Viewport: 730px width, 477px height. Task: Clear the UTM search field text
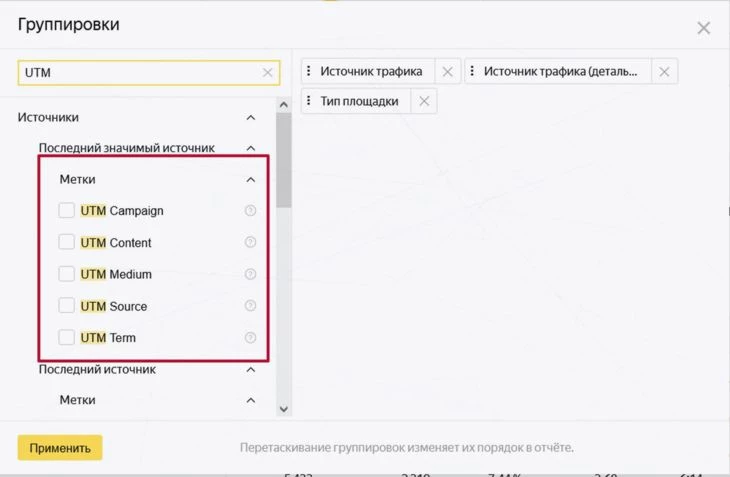(267, 73)
